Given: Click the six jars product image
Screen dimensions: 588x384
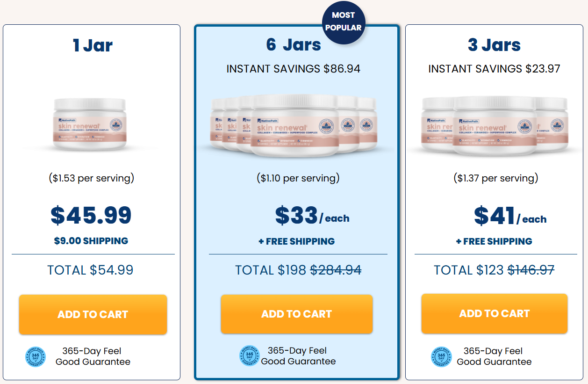Looking at the screenshot, I should 294,124.
